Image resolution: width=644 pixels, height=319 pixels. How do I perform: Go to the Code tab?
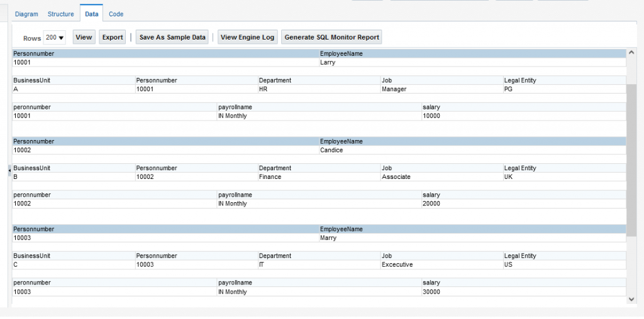[116, 14]
